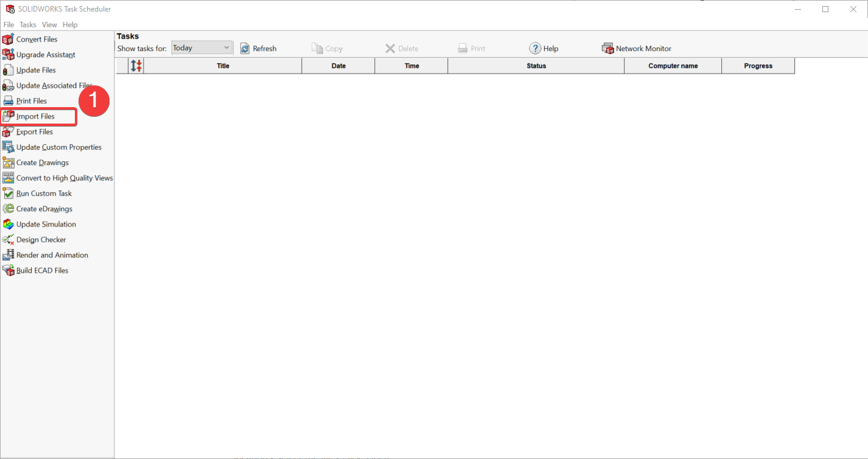Close the Task Scheduler window
868x459 pixels.
[x=853, y=9]
